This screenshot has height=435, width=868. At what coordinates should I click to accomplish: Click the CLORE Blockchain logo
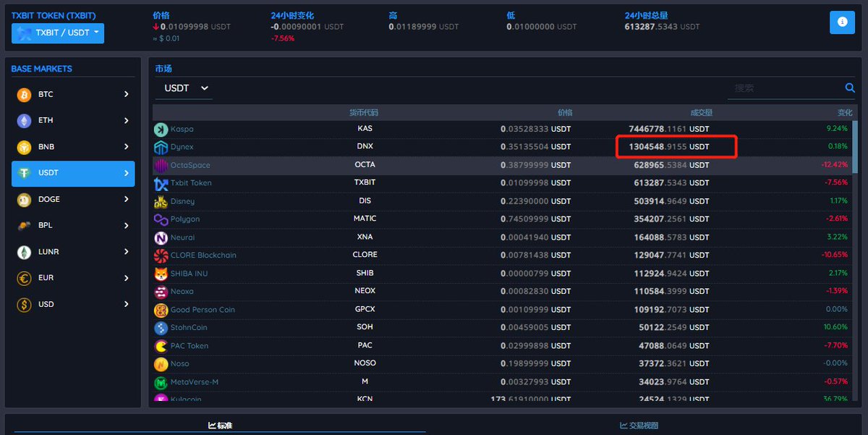tap(161, 256)
